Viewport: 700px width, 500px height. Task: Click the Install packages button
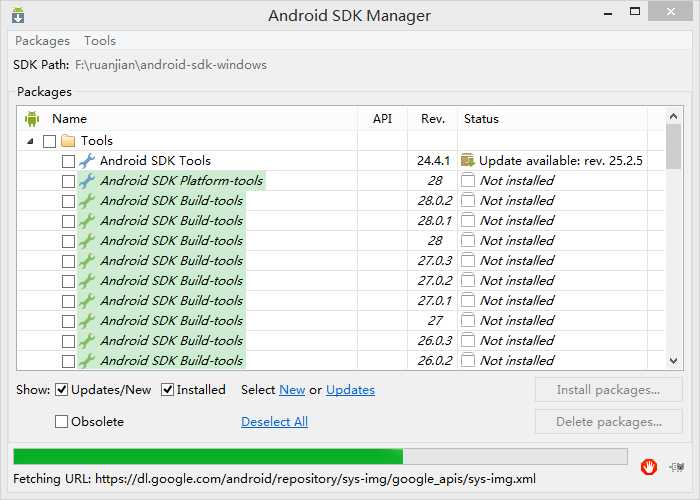608,390
